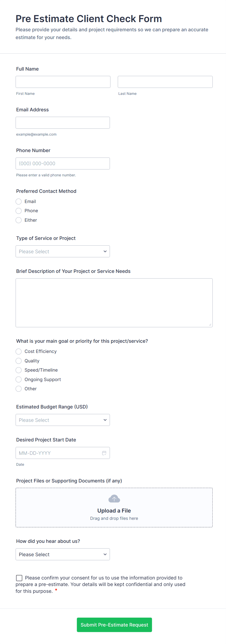
Task: Open Type of Service or Project dropdown
Action: pyautogui.click(x=63, y=251)
